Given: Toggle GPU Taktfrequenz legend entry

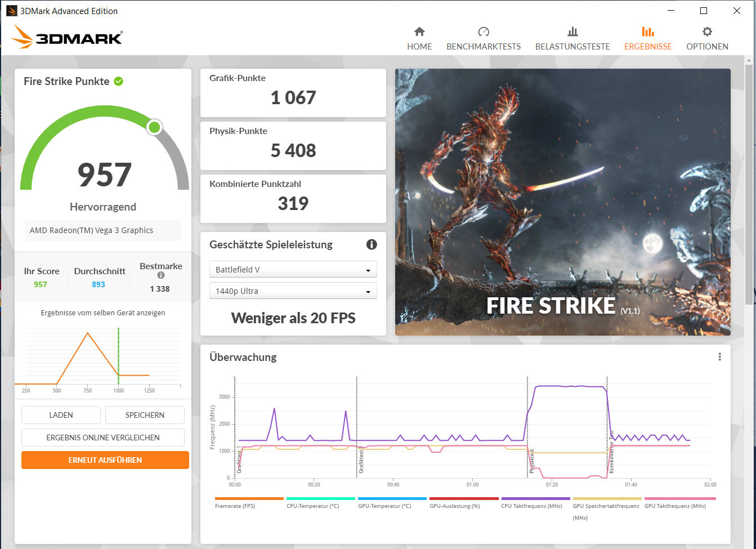Looking at the screenshot, I should click(x=680, y=503).
